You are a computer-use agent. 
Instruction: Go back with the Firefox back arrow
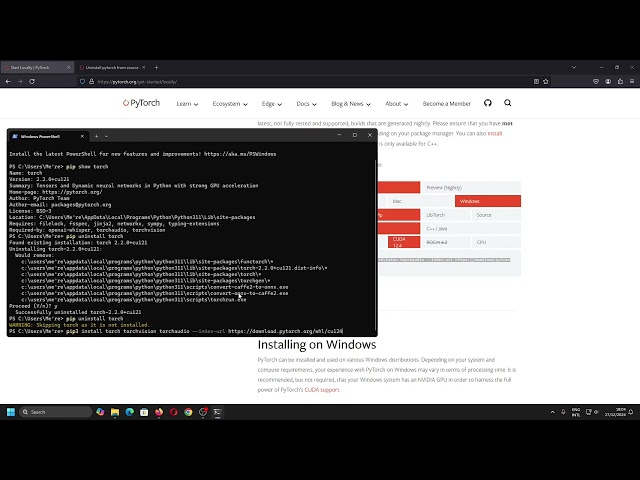click(8, 82)
